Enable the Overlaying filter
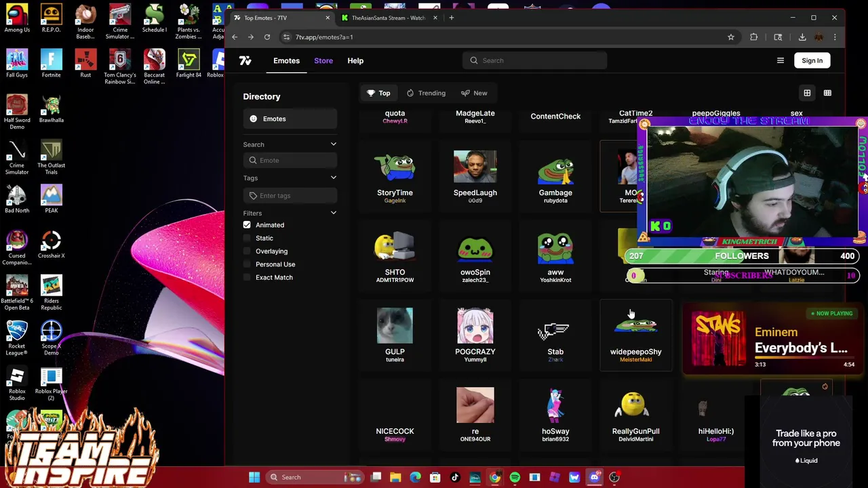The width and height of the screenshot is (868, 488). click(247, 251)
